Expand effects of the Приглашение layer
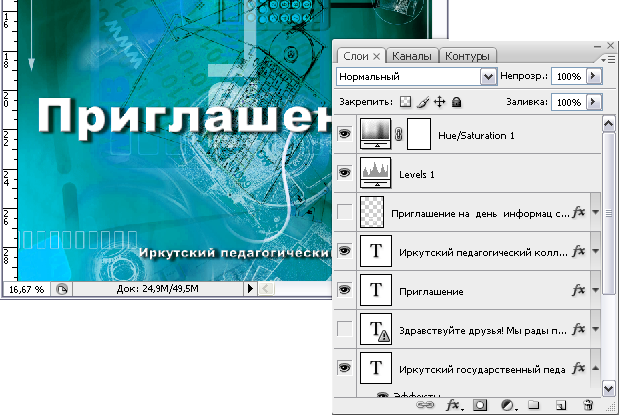The width and height of the screenshot is (619, 415). pyautogui.click(x=596, y=290)
